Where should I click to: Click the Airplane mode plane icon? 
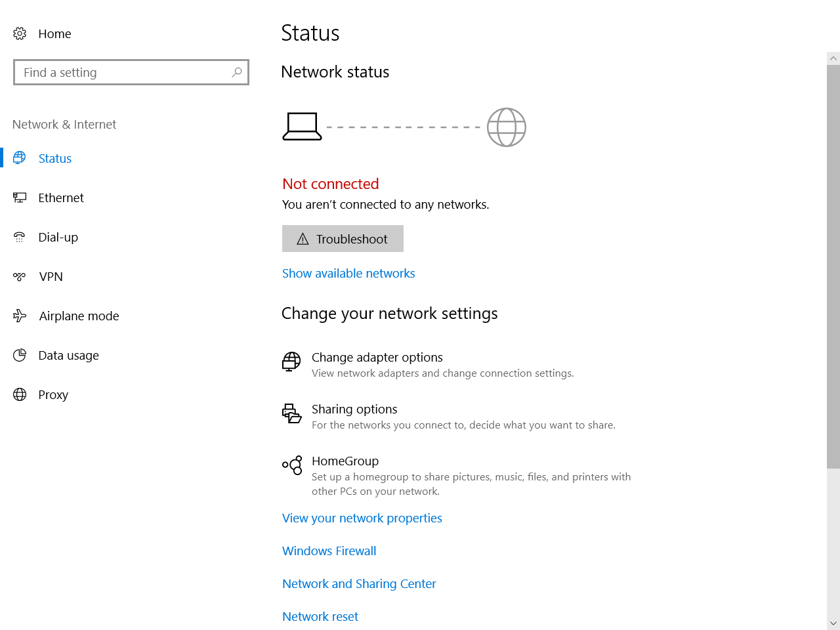point(20,316)
